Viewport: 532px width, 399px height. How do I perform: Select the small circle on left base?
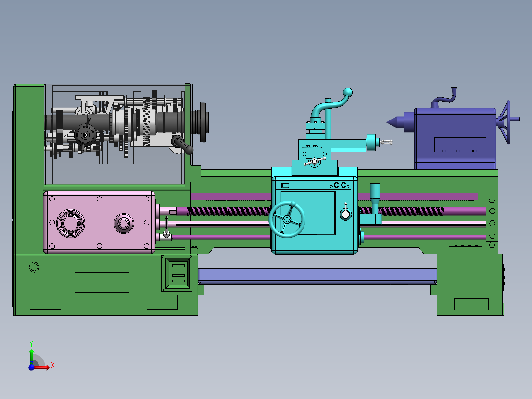34,267
